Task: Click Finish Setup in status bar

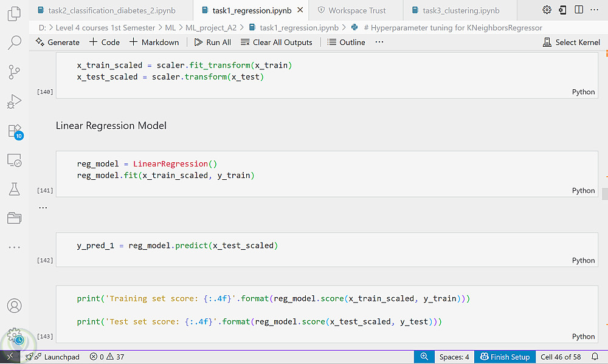Action: 505,357
